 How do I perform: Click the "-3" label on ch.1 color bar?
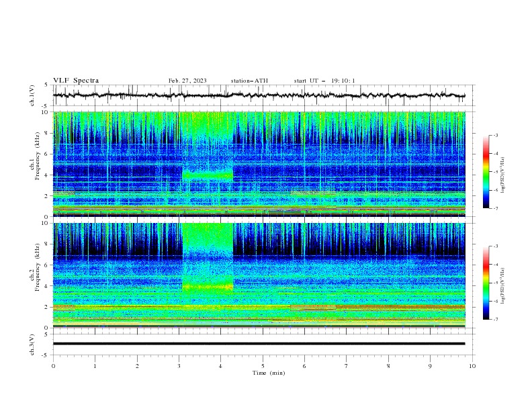tap(496, 135)
